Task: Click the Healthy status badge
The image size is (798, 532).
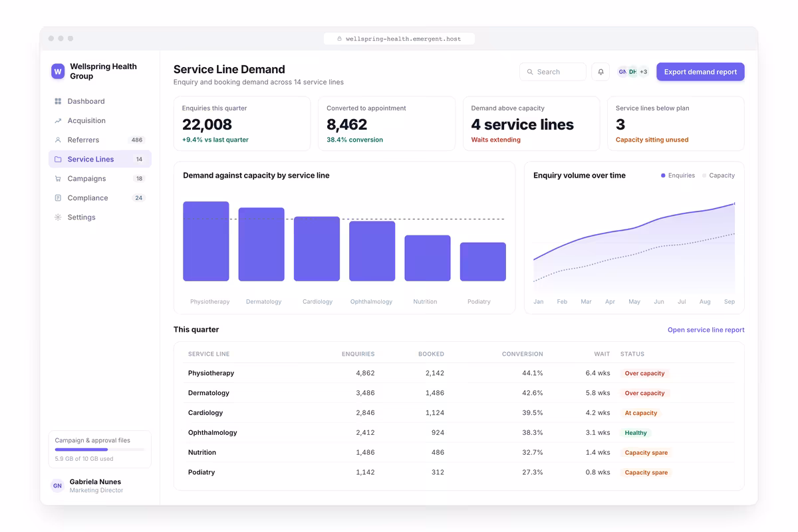Action: pos(636,433)
